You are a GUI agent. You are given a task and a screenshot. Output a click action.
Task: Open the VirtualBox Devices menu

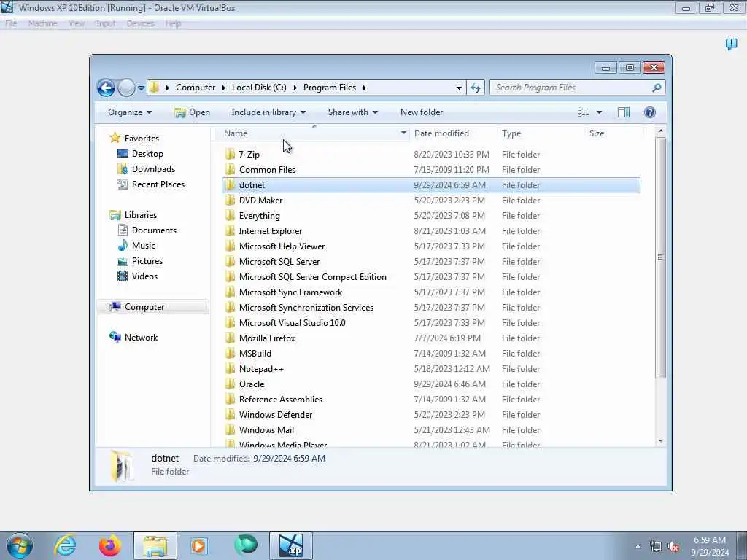click(x=140, y=23)
